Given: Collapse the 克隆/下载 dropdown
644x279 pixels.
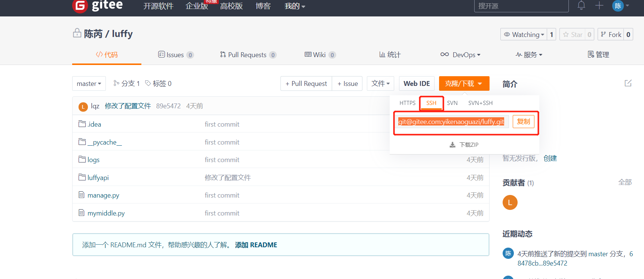Looking at the screenshot, I should (464, 84).
